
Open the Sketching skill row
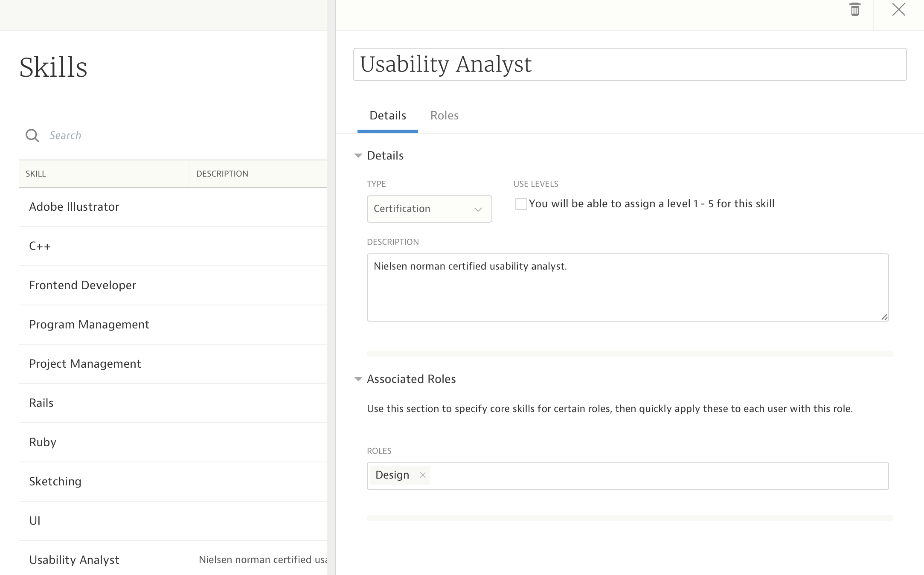tap(55, 482)
